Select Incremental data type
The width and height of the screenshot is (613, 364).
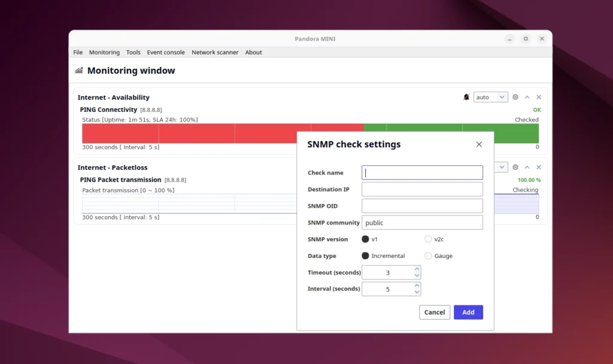click(x=365, y=256)
